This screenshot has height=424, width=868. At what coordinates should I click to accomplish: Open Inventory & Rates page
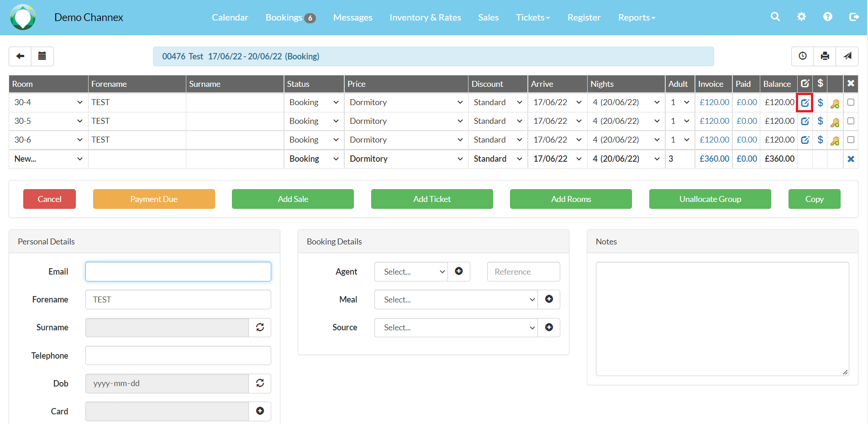point(425,17)
